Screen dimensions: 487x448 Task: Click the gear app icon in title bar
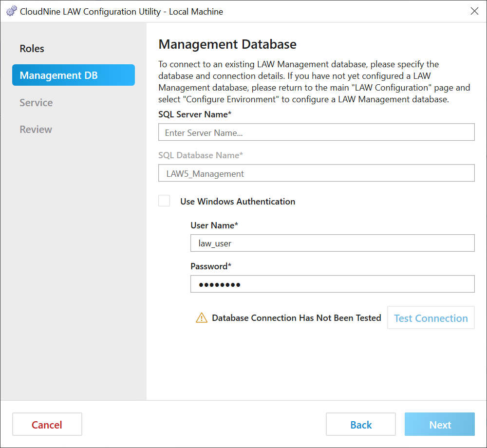tap(12, 11)
